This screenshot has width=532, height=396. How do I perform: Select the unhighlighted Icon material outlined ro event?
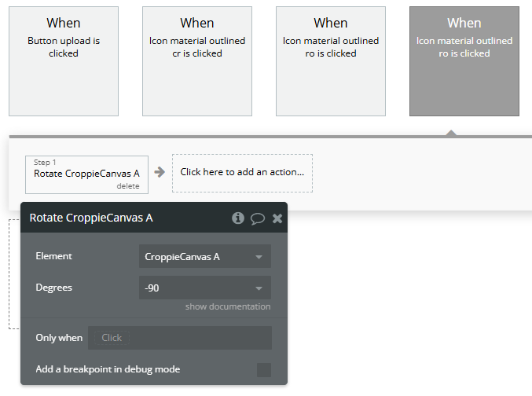(x=331, y=61)
